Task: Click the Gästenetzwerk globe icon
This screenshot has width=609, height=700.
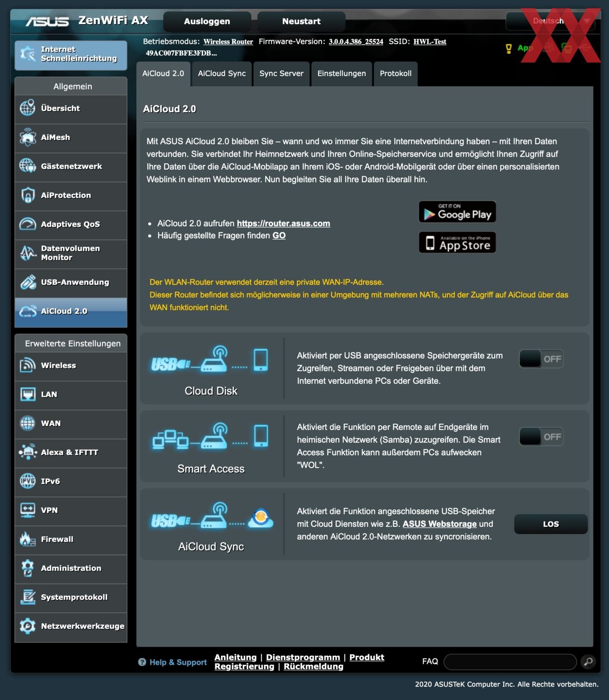Action: click(x=27, y=166)
